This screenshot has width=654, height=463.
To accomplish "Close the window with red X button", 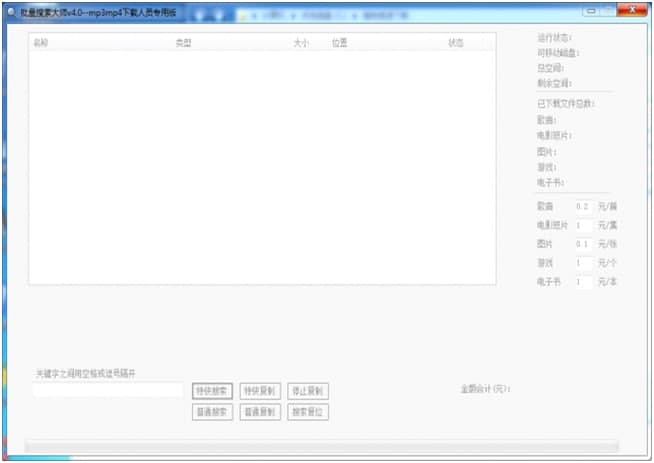I will click(x=632, y=10).
